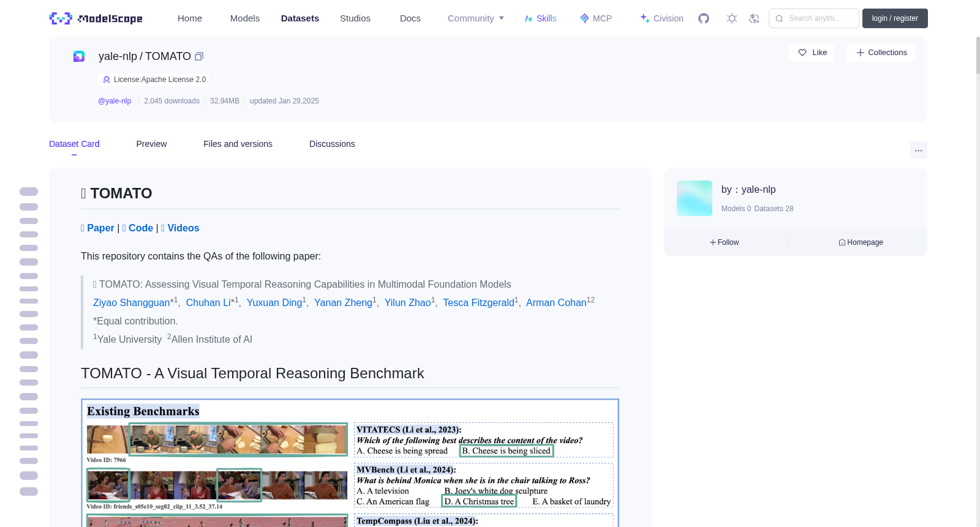Viewport: 980px width, 527px height.
Task: Open the MCP navigation item
Action: click(x=595, y=18)
